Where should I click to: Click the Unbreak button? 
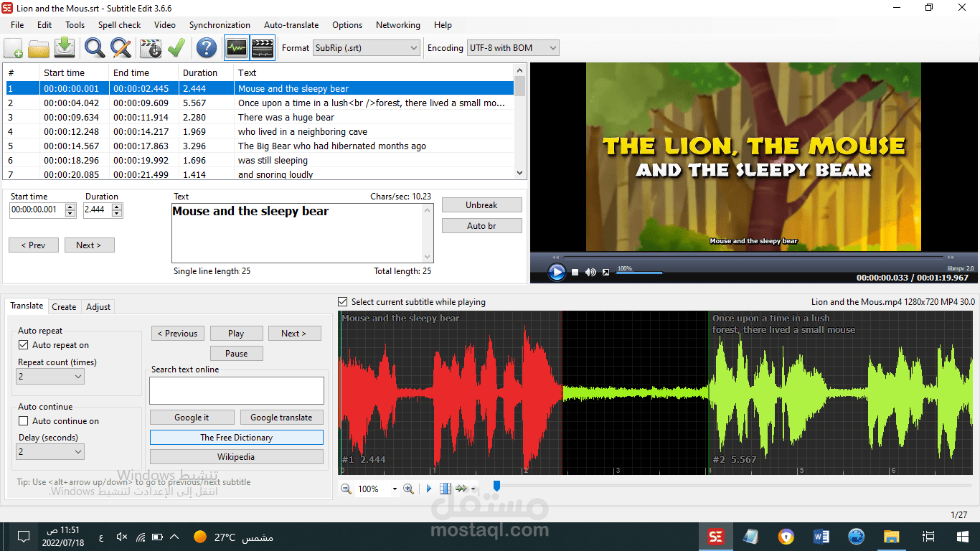(x=481, y=204)
